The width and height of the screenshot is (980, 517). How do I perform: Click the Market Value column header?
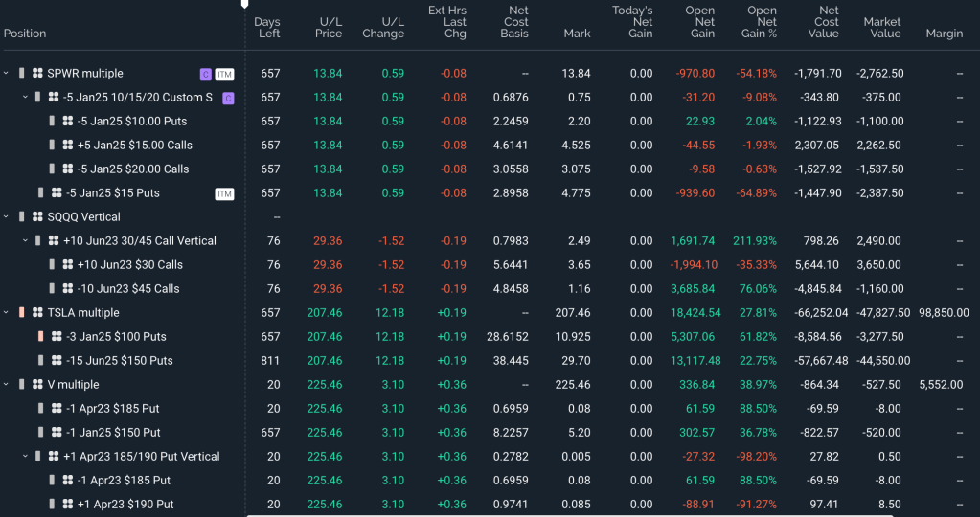point(881,28)
